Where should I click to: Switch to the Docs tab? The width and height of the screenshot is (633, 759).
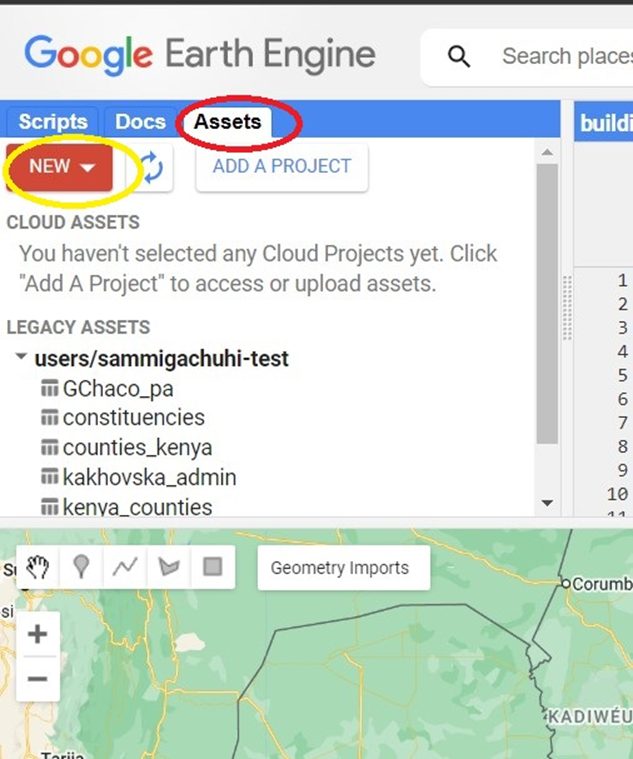(x=140, y=121)
